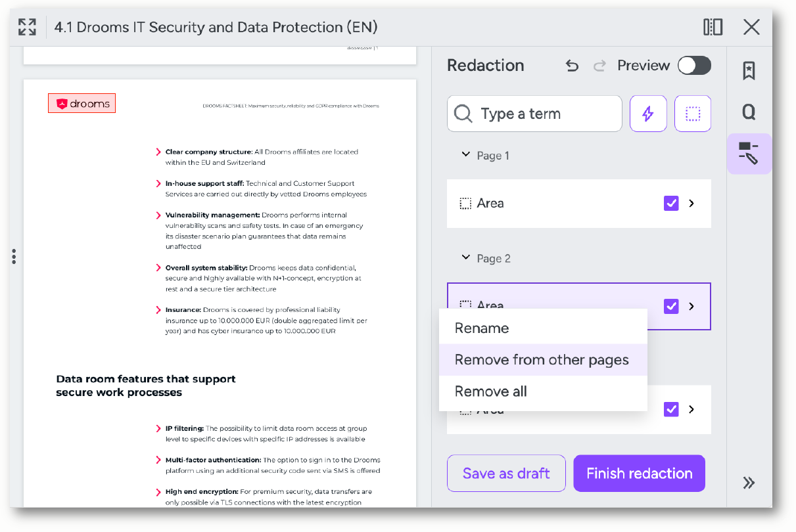This screenshot has width=796, height=532.
Task: Select the area redaction dashed-square tool
Action: [x=693, y=114]
